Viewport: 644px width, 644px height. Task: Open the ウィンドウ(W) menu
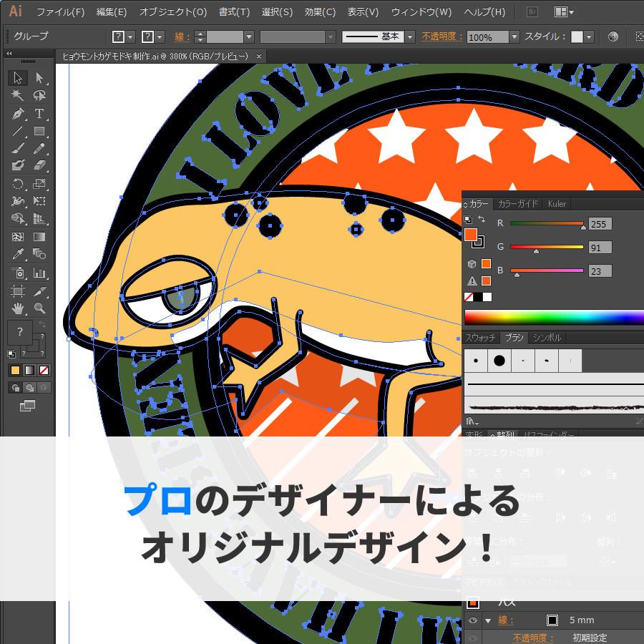pos(421,12)
